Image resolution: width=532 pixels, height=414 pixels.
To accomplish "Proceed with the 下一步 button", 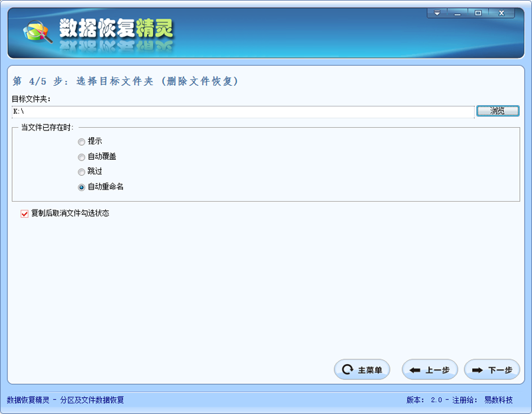I will click(492, 369).
